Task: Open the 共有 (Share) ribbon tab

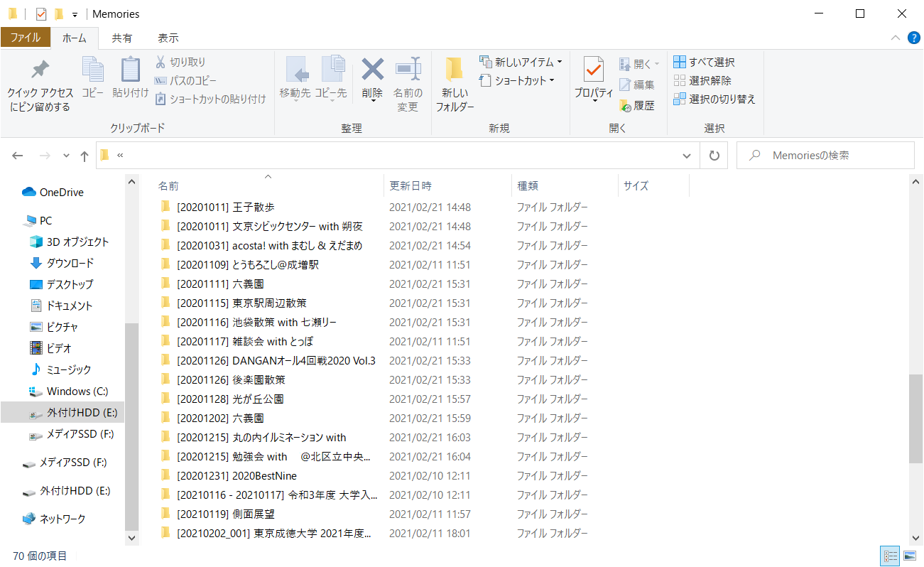Action: [x=121, y=38]
